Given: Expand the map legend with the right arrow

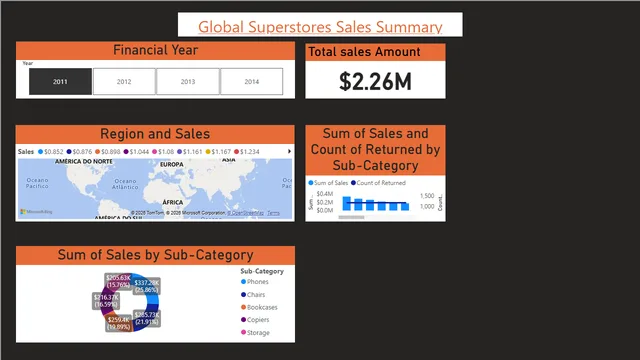Looking at the screenshot, I should tap(289, 151).
